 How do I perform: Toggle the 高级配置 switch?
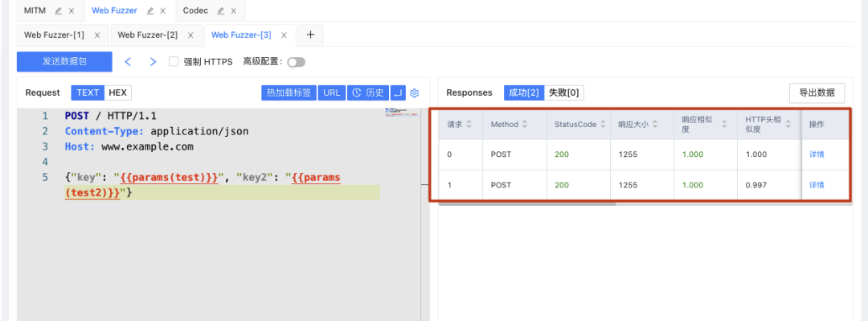(x=296, y=62)
